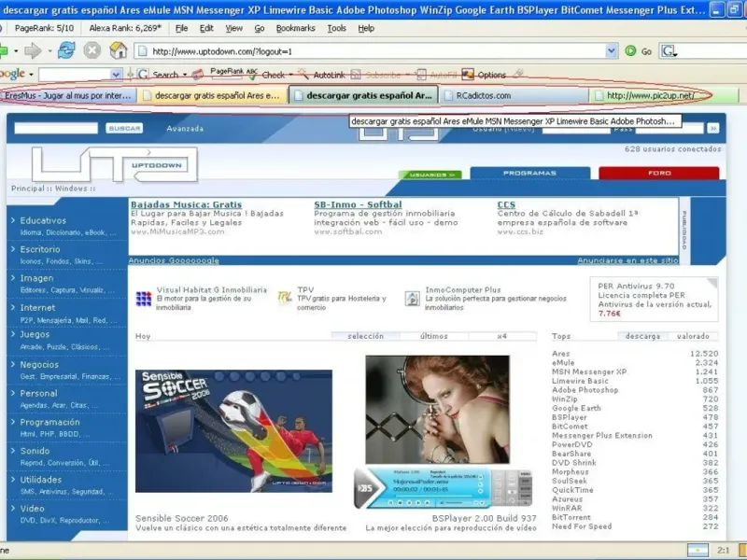Open Google toolbar Options icon
The height and width of the screenshot is (560, 747).
[468, 75]
